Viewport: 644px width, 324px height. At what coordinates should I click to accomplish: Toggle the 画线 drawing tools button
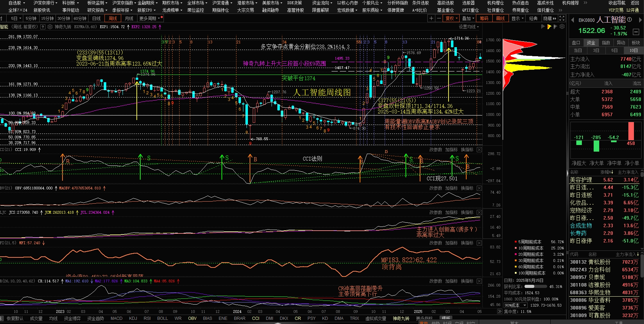[x=501, y=18]
